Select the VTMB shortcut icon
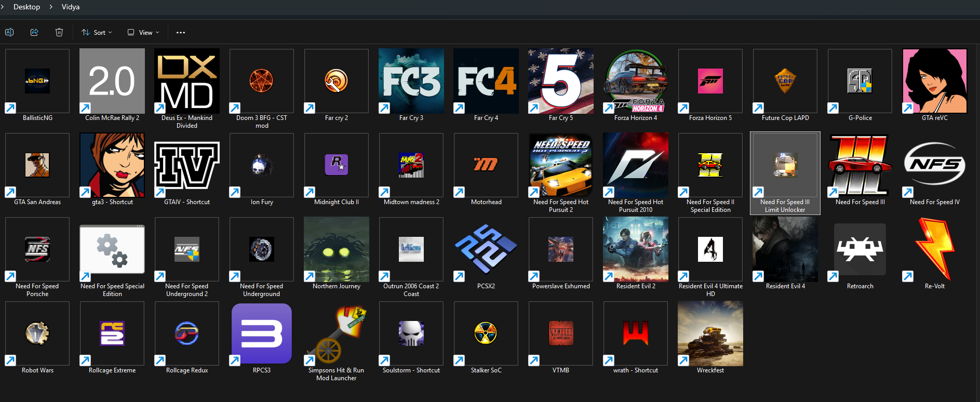Screen dimensions: 980x402 coord(561,333)
